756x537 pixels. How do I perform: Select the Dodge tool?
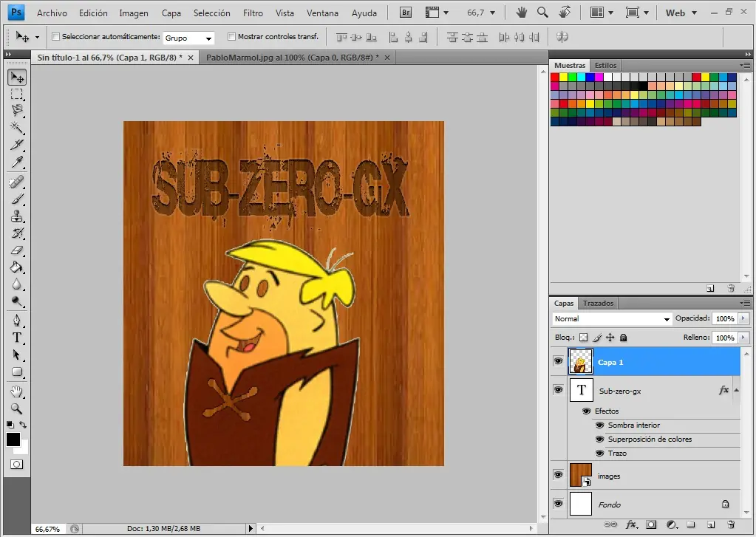pyautogui.click(x=17, y=301)
